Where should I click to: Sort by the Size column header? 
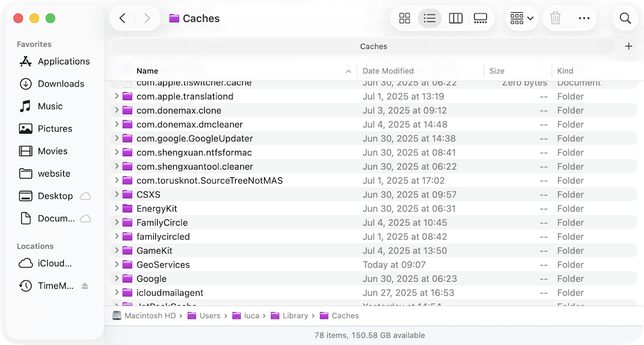[497, 71]
